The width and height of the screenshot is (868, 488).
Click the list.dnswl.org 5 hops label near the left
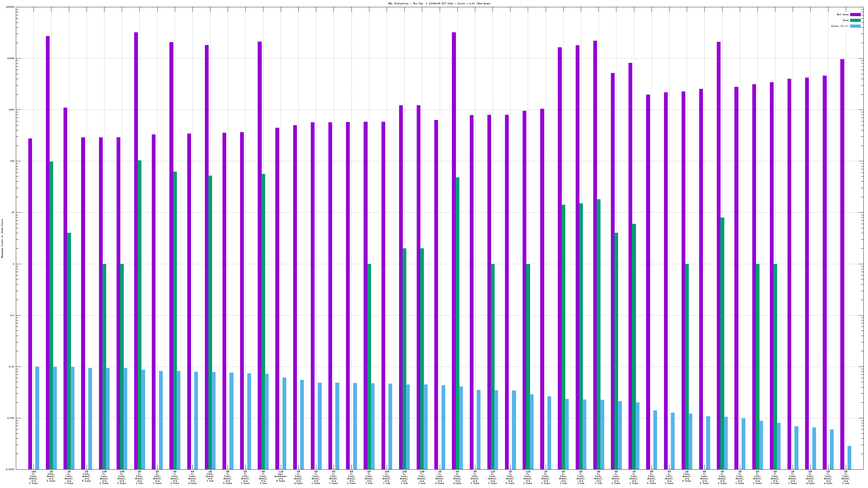(x=86, y=476)
